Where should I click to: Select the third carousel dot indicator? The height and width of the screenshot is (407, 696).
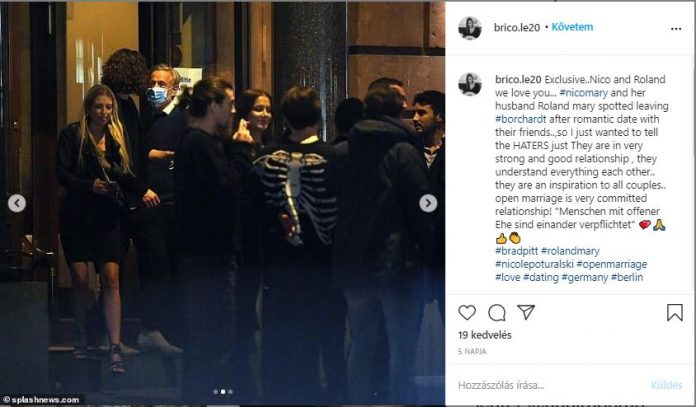coord(230,391)
